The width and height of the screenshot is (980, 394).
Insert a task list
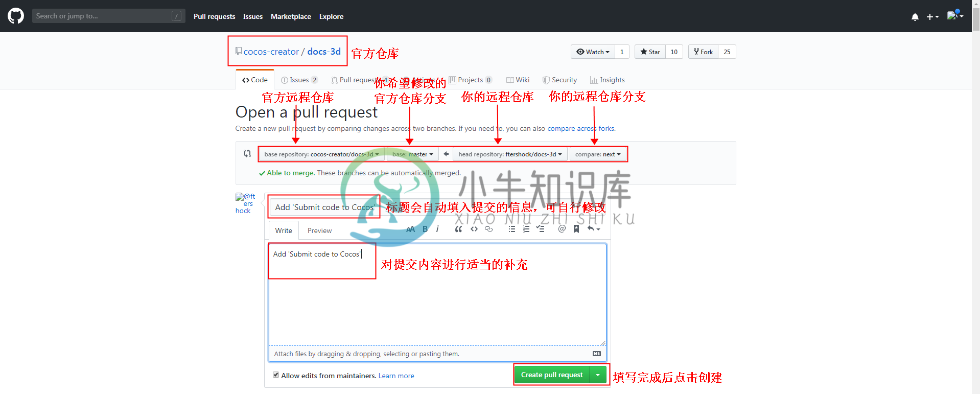(x=540, y=229)
